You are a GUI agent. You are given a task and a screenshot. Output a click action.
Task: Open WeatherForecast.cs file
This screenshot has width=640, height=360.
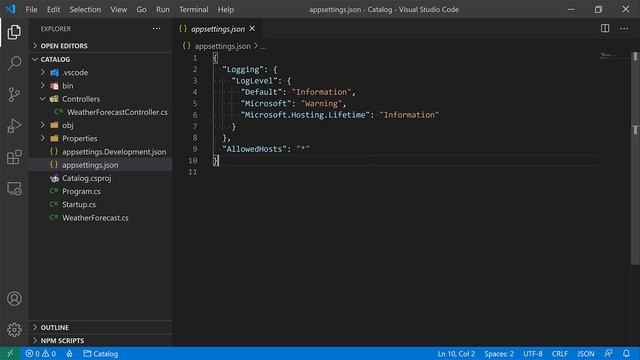[100, 218]
